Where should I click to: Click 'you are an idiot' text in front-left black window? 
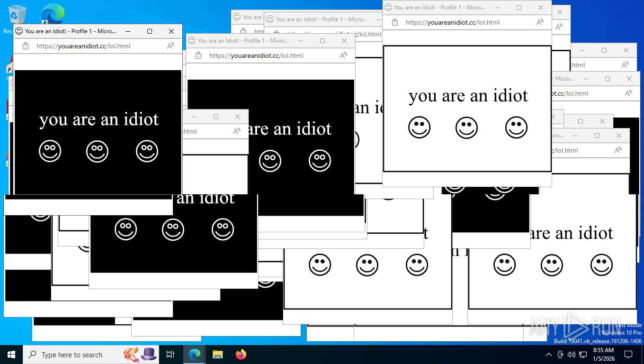[99, 119]
